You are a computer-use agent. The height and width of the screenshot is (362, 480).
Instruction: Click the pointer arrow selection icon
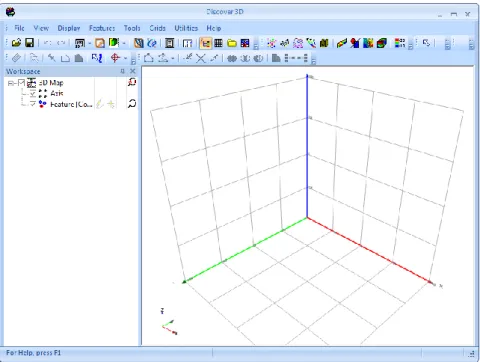(426, 43)
